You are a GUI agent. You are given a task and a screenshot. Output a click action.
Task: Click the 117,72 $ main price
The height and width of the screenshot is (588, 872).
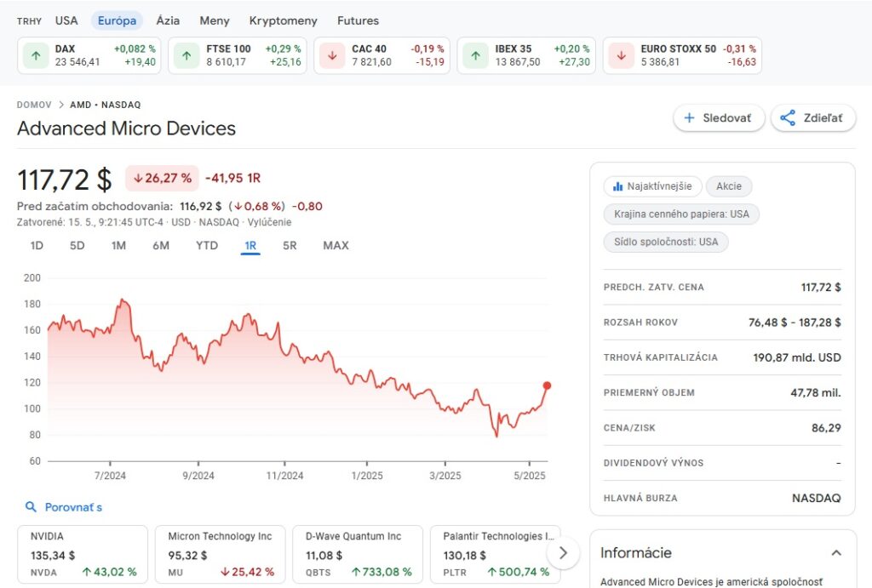(x=65, y=180)
